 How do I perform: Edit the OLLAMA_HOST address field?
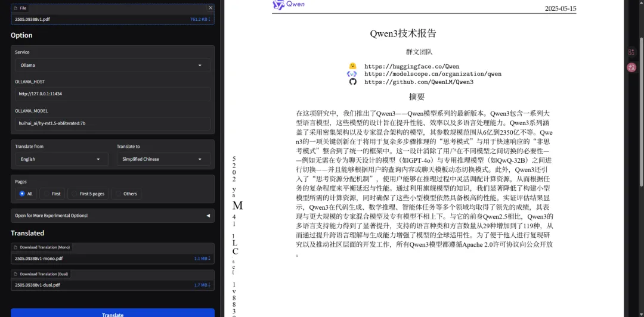[x=113, y=94]
